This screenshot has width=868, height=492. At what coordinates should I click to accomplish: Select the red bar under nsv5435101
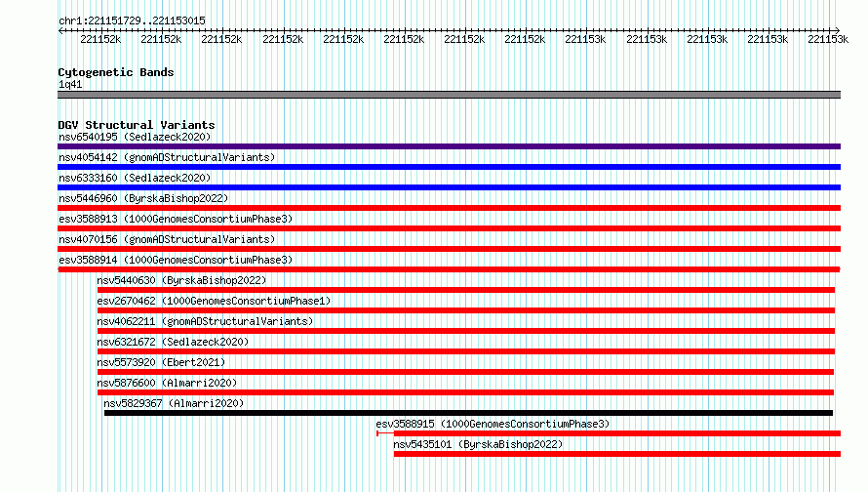pyautogui.click(x=617, y=454)
